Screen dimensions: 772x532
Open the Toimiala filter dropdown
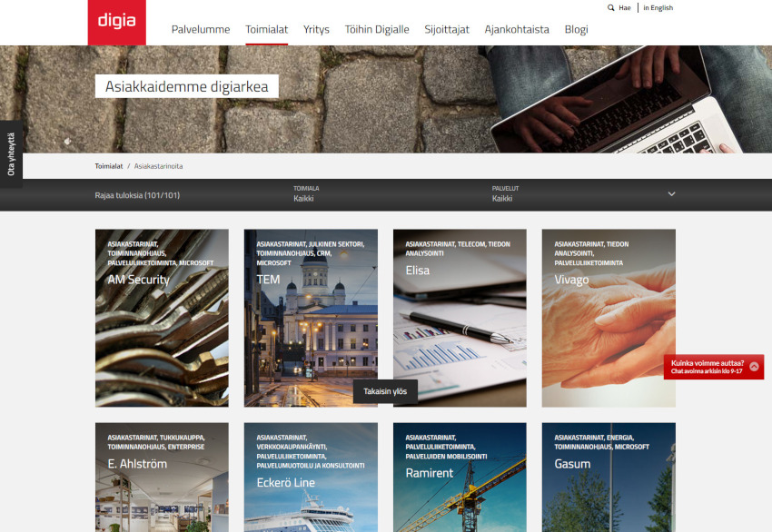[x=306, y=194]
